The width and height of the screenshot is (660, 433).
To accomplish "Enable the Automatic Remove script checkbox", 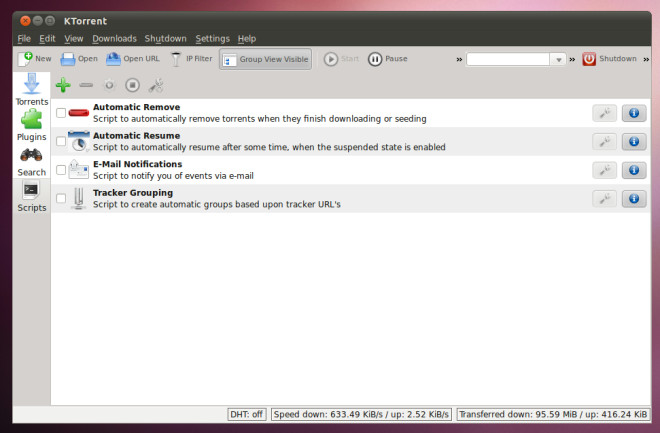I will (x=61, y=113).
